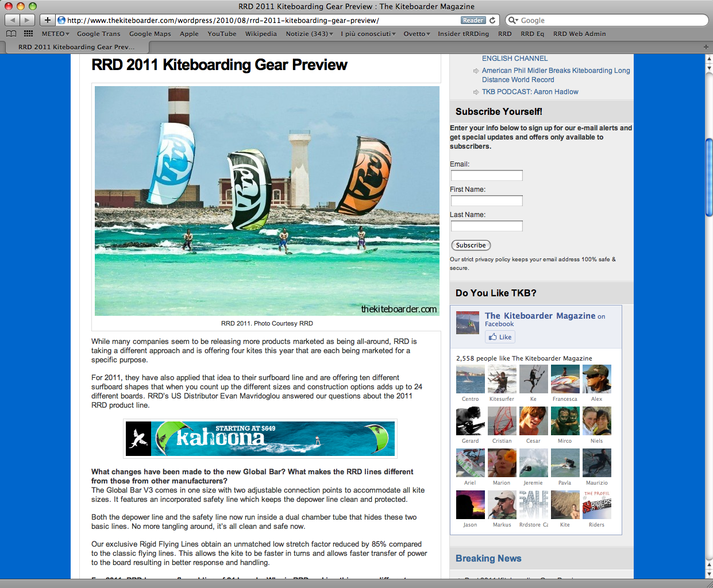The width and height of the screenshot is (713, 588).
Task: Click the Facebook Like thumbs-up button
Action: coord(500,337)
